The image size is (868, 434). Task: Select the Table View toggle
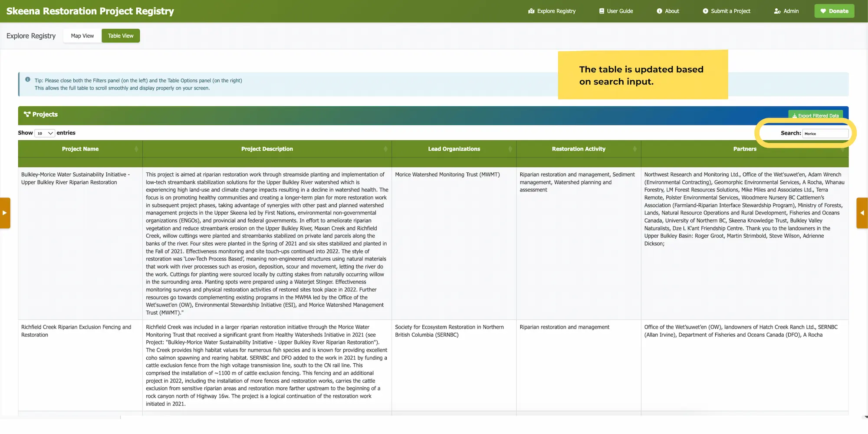pyautogui.click(x=121, y=36)
